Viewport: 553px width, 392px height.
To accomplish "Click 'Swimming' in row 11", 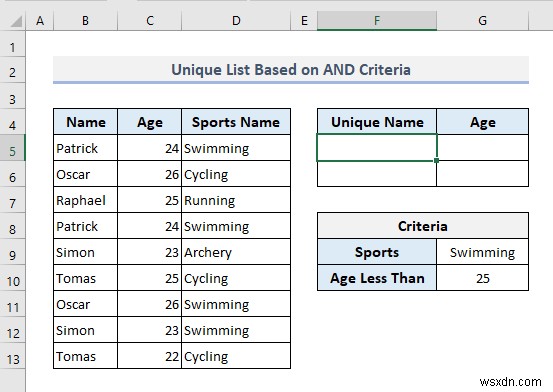I will [236, 304].
